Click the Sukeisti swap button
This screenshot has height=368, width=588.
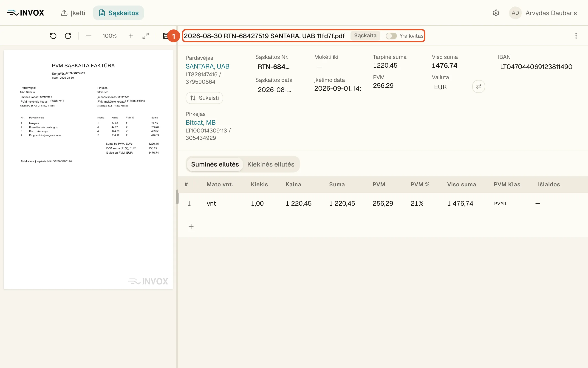click(204, 98)
